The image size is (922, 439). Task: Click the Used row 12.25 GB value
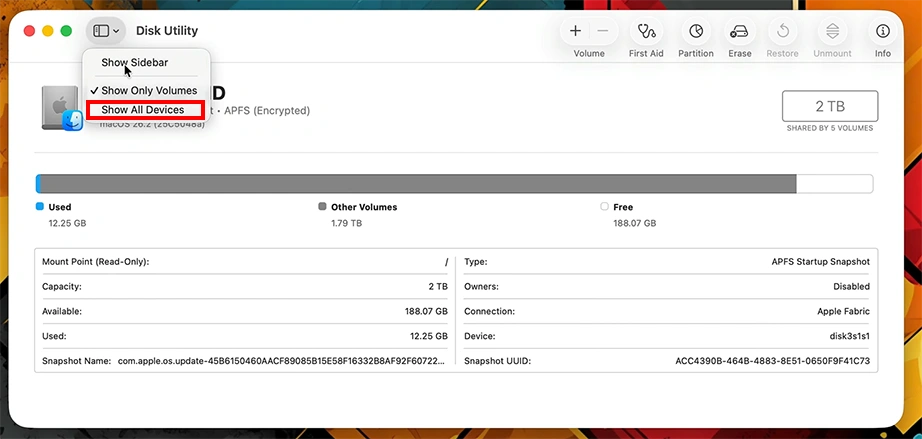point(429,336)
